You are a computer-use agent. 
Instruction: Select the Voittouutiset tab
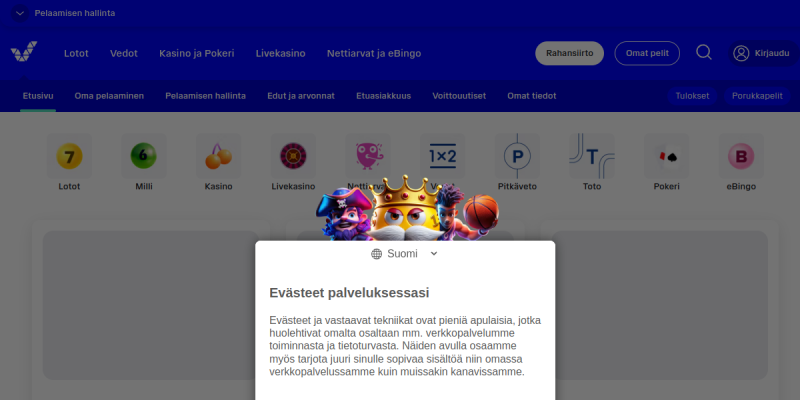tap(459, 96)
